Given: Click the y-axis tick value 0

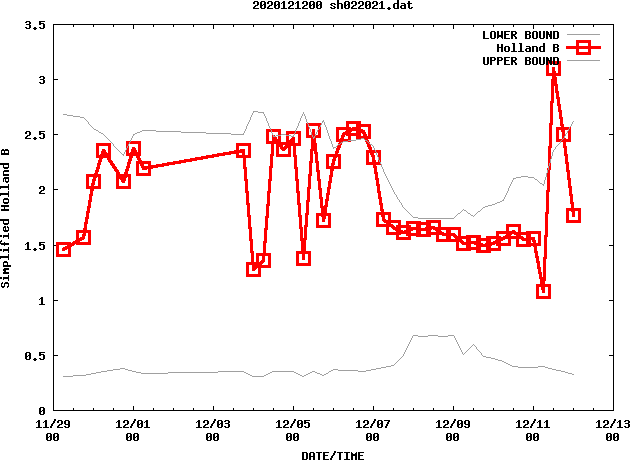Looking at the screenshot, I should (42, 411).
